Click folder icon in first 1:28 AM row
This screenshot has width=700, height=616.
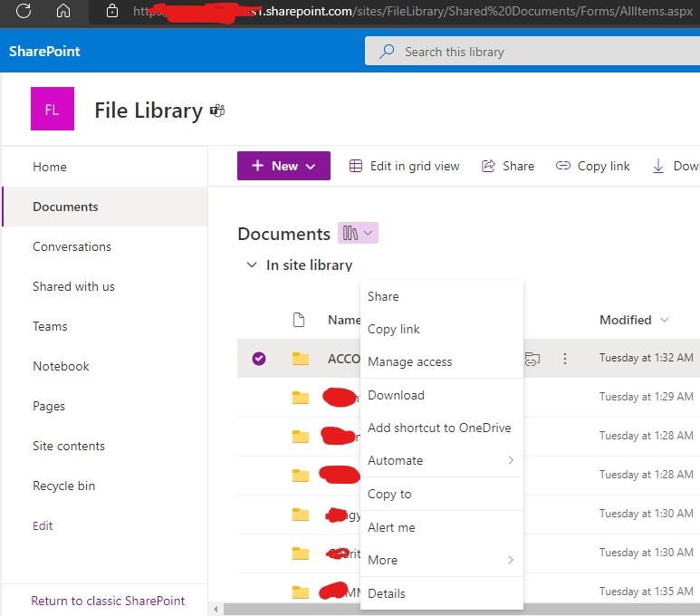pos(301,436)
